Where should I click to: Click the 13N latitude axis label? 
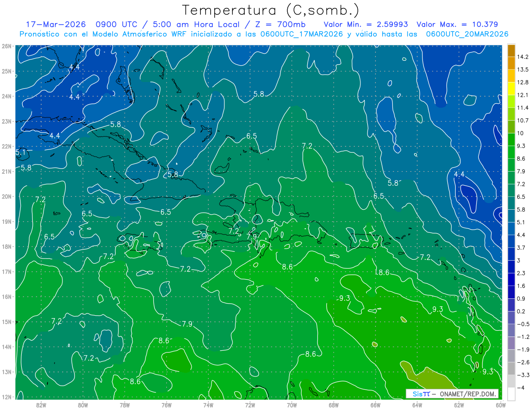[x=6, y=372]
